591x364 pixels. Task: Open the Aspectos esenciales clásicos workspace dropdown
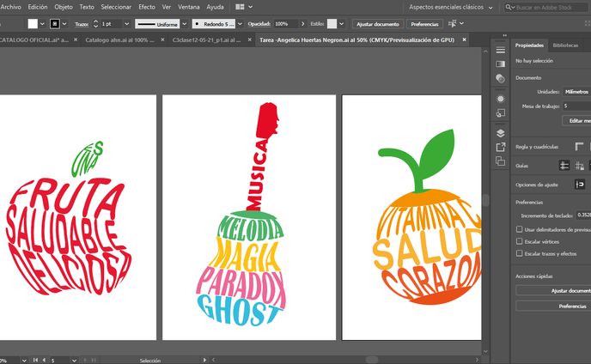(x=490, y=7)
